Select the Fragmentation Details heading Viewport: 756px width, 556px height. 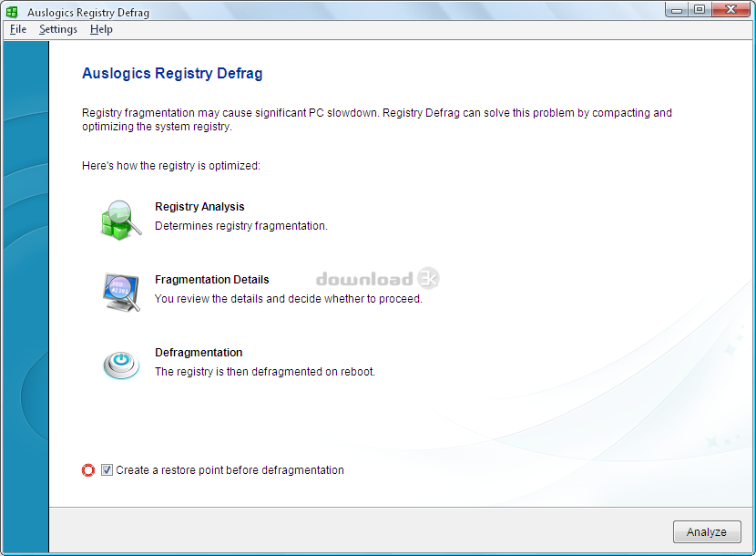(211, 280)
